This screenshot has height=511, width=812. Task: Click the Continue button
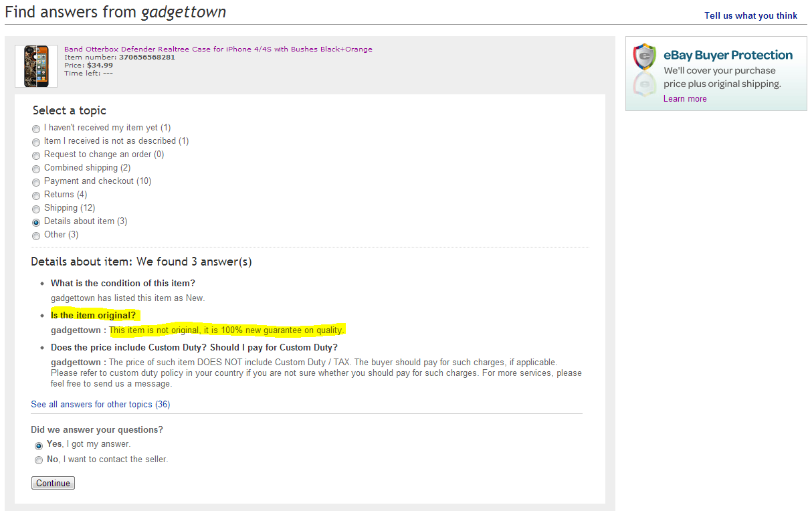(x=53, y=483)
